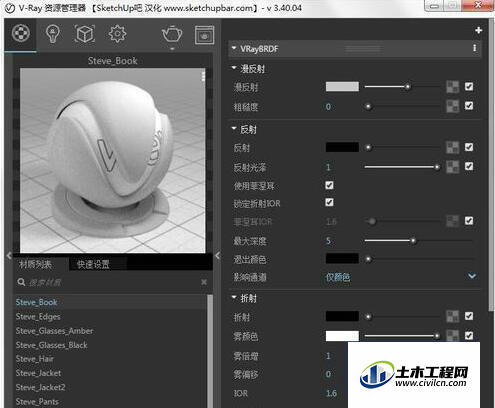Toggle the 粗糙度 texture checkbox
The height and width of the screenshot is (408, 495).
point(469,106)
